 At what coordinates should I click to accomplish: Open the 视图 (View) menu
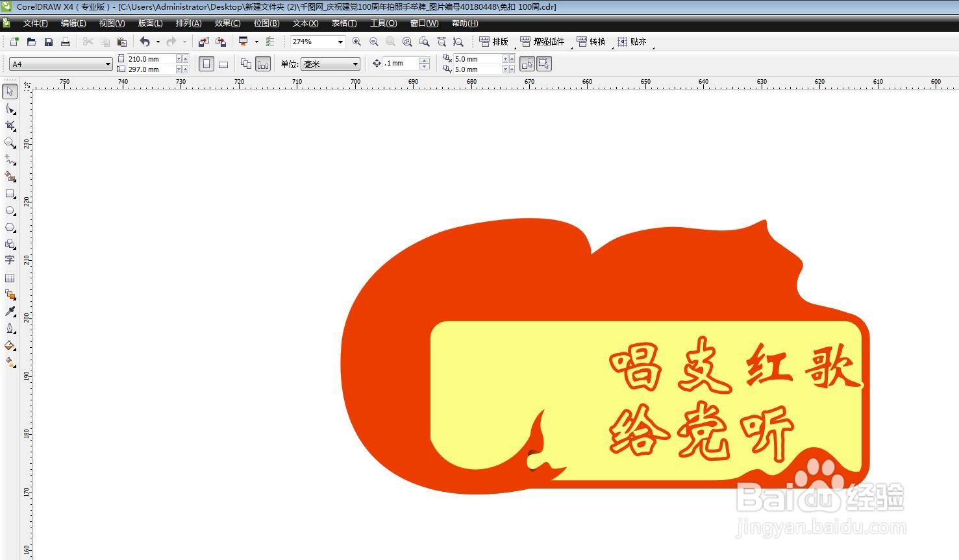[x=112, y=23]
